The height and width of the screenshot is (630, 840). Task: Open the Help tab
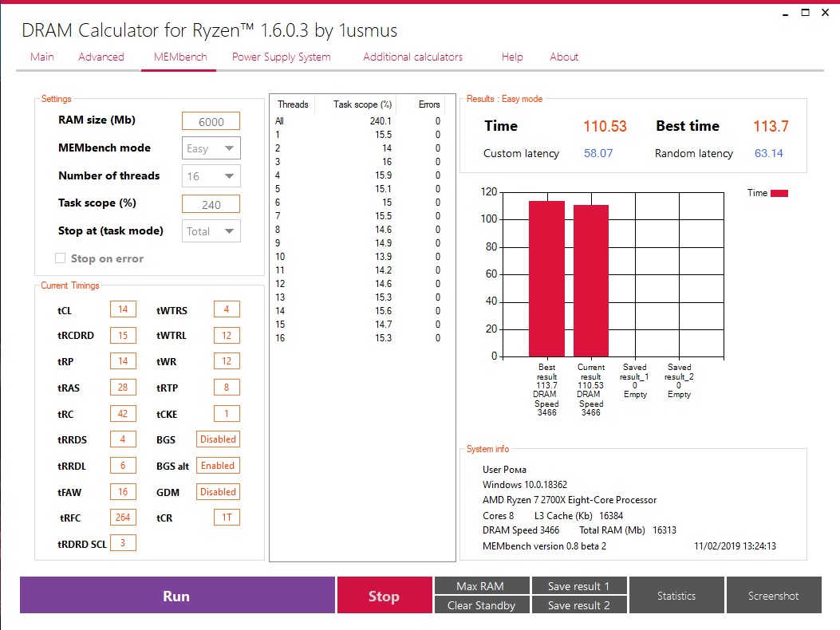(512, 57)
